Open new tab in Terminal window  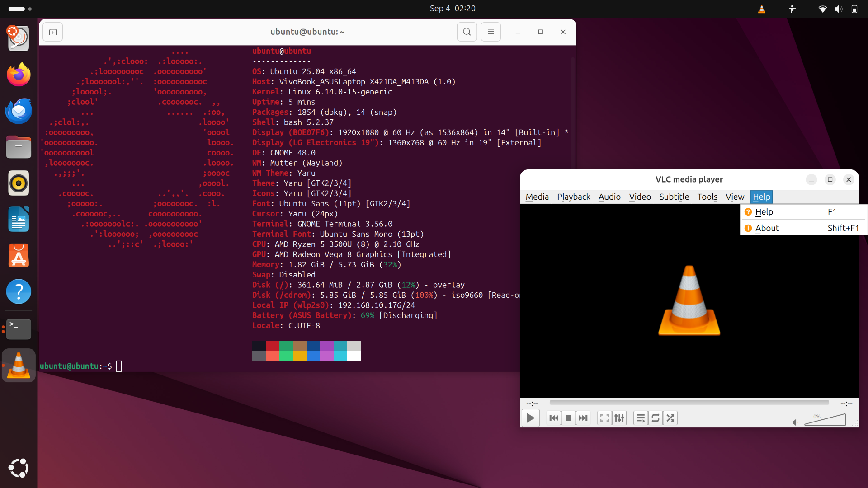point(53,32)
